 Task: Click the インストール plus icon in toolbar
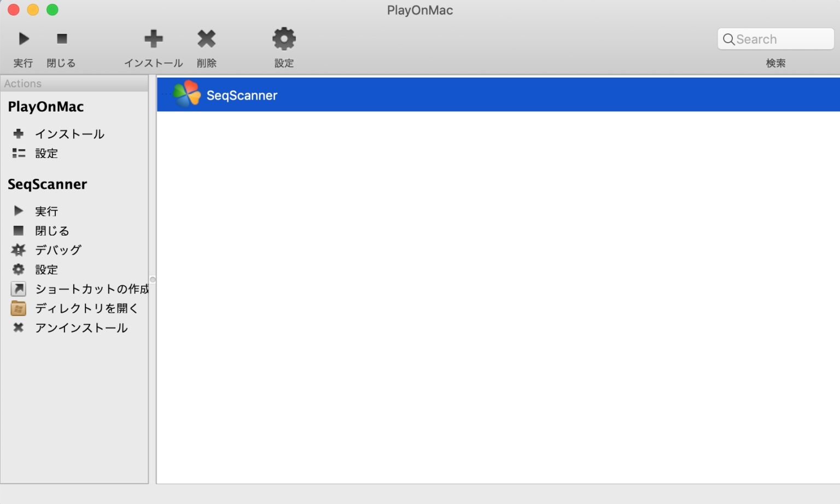pyautogui.click(x=154, y=38)
